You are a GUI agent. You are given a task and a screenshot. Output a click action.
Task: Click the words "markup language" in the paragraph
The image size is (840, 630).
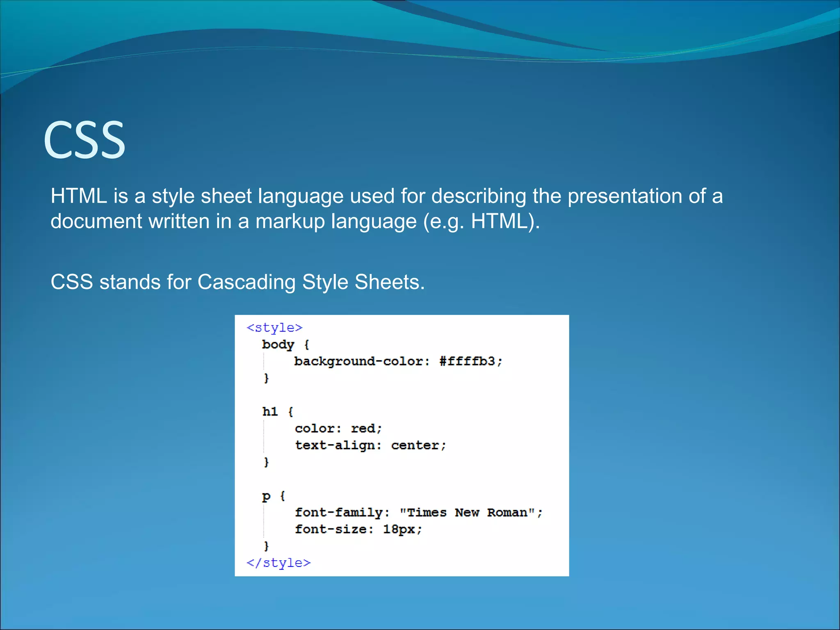336,221
